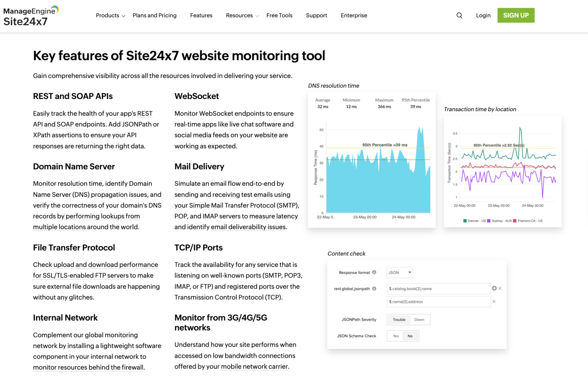Set JSONPath Severity to Down

click(x=419, y=320)
